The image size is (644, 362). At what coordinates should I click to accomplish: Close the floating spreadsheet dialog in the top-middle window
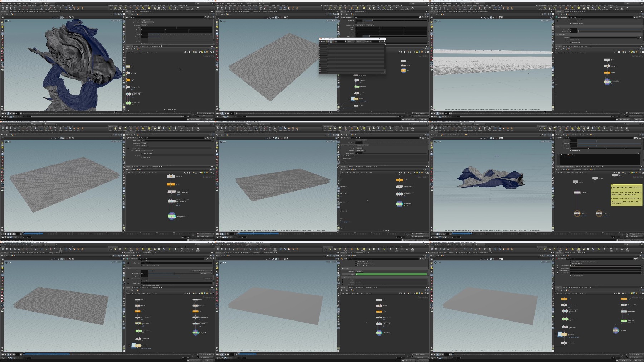pos(384,39)
